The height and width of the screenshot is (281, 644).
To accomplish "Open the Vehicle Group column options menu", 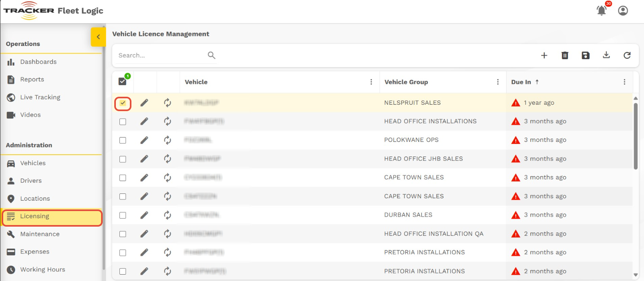I will 498,82.
